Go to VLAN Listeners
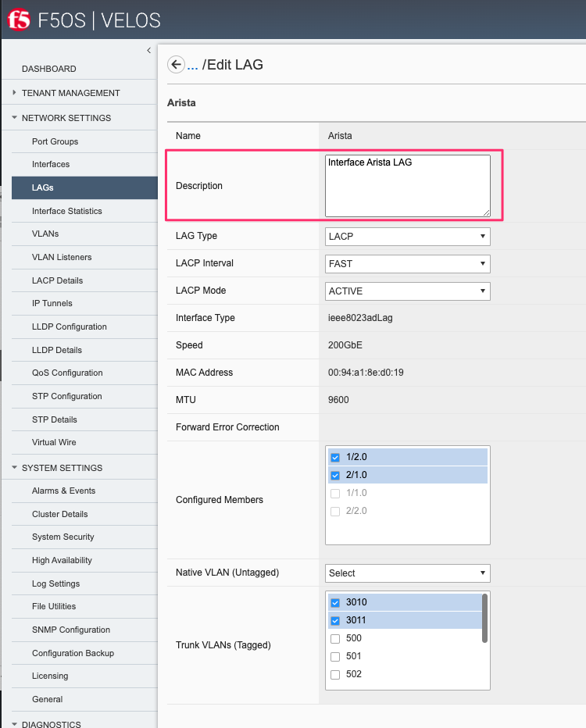This screenshot has height=728, width=586. [x=62, y=257]
